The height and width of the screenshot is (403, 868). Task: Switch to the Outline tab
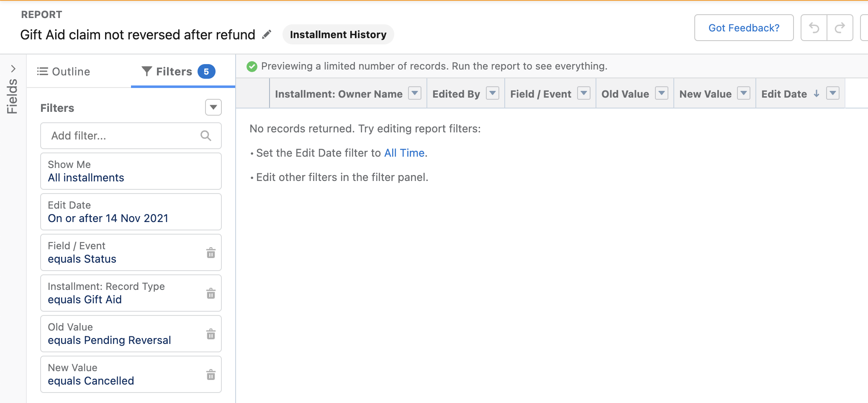(x=64, y=71)
